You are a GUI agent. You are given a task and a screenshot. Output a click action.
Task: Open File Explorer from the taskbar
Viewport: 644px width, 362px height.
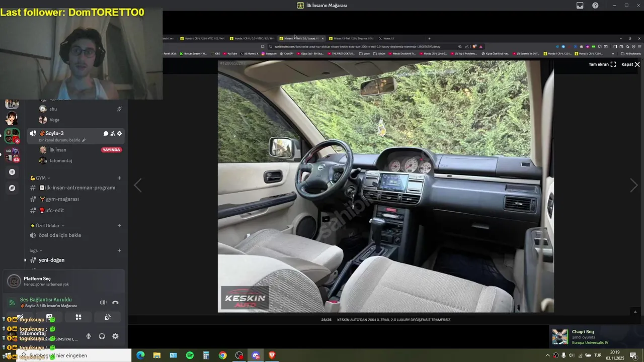pos(156,355)
